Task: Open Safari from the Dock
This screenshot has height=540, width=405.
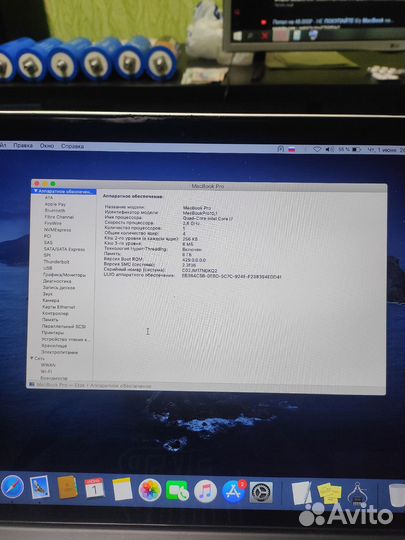Action: 12,487
